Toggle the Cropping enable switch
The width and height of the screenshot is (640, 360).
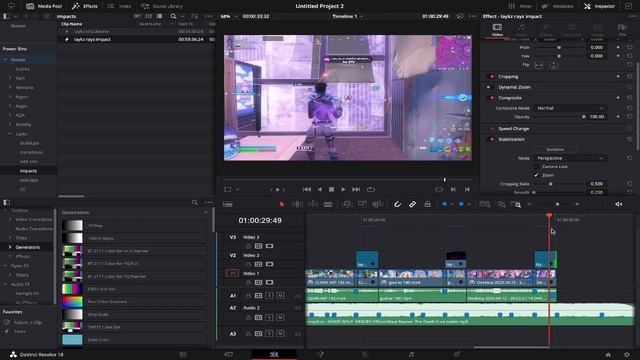(x=491, y=76)
